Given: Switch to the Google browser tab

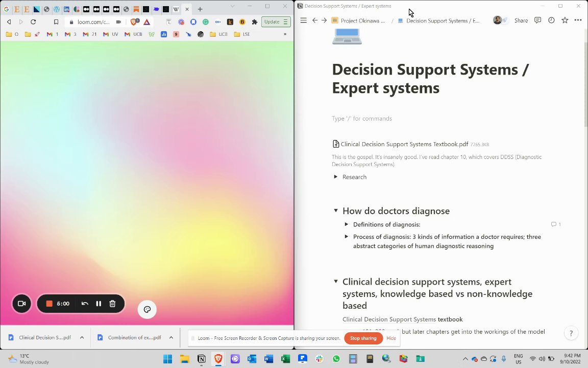Looking at the screenshot, I should click(6, 9).
